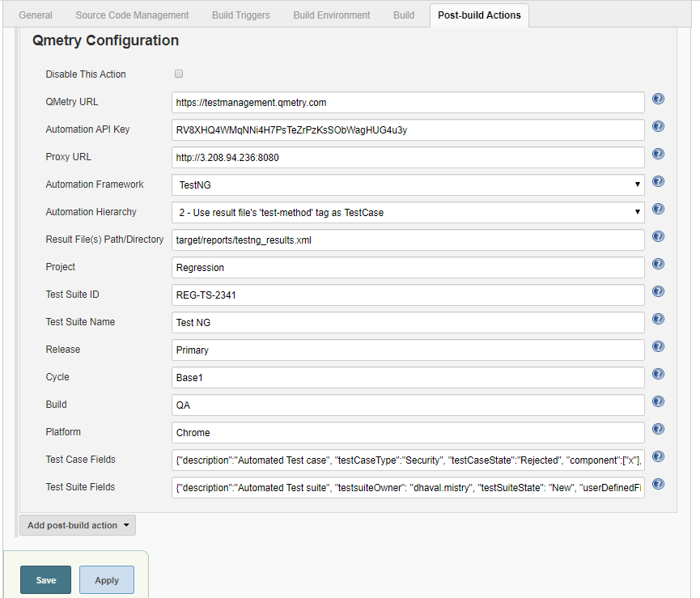700x598 pixels.
Task: Click the Disable This Action label
Action: pyautogui.click(x=86, y=74)
